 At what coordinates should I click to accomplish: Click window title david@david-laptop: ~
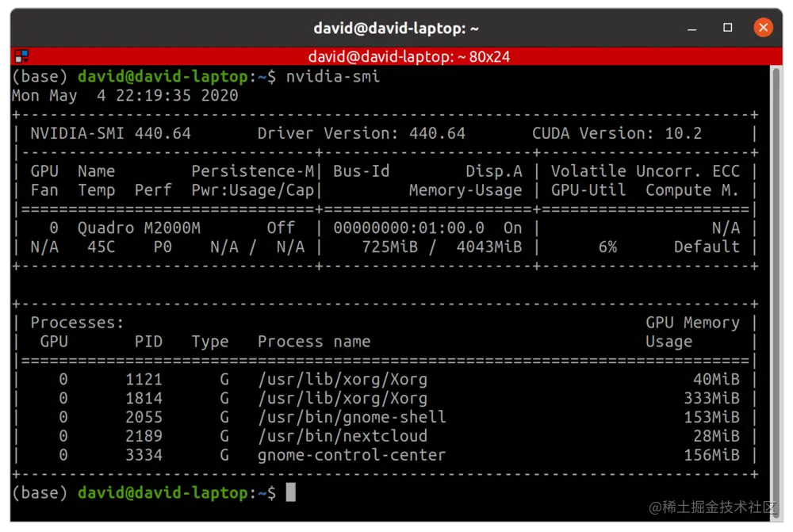coord(396,29)
